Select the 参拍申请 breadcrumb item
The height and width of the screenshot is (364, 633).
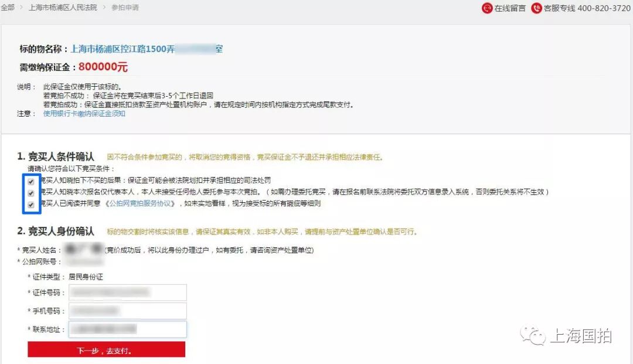click(x=125, y=7)
